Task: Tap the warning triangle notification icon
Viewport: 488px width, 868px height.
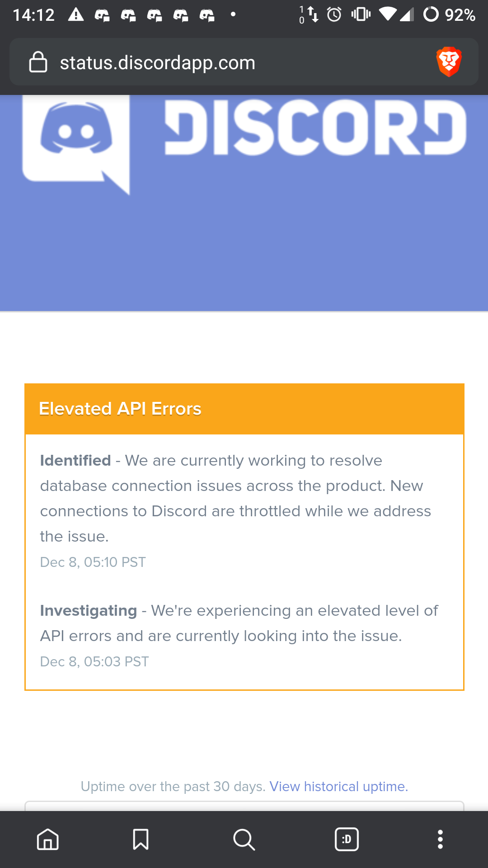Action: [x=76, y=15]
